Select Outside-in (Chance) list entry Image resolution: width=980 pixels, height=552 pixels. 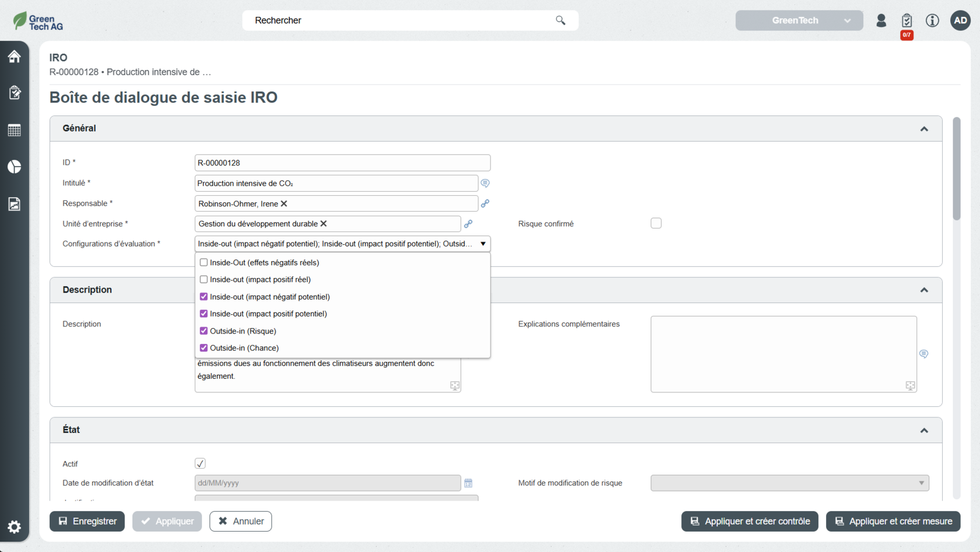pos(244,348)
